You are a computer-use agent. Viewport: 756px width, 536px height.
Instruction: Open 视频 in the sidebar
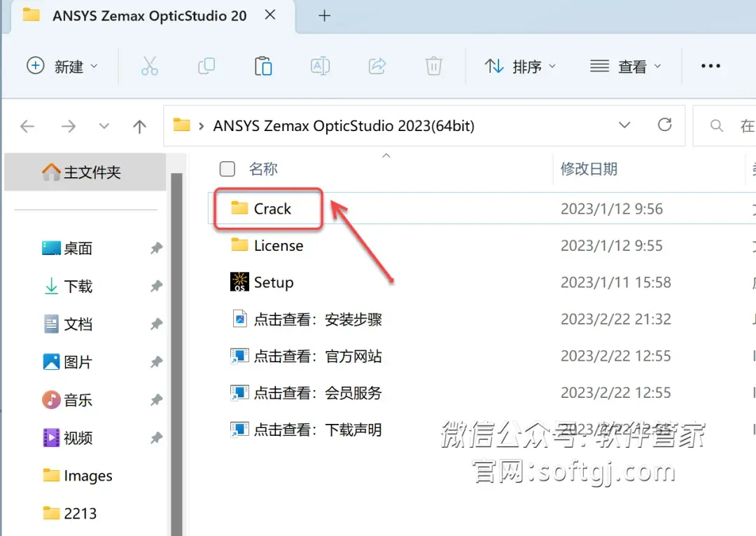point(67,438)
